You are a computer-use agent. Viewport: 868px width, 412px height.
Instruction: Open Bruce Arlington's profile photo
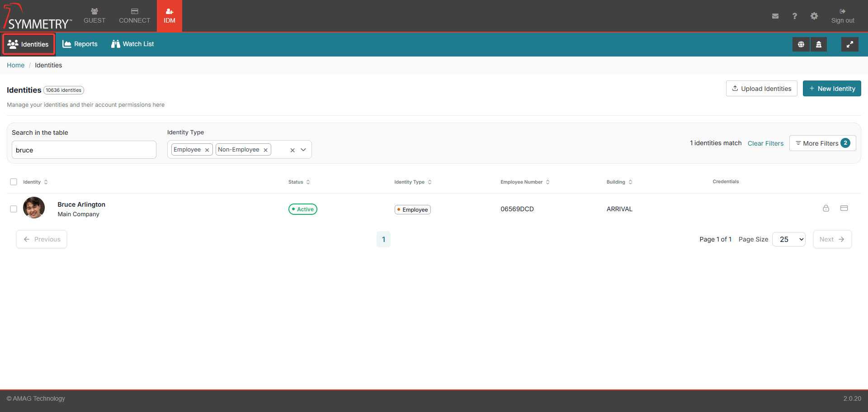pos(34,208)
